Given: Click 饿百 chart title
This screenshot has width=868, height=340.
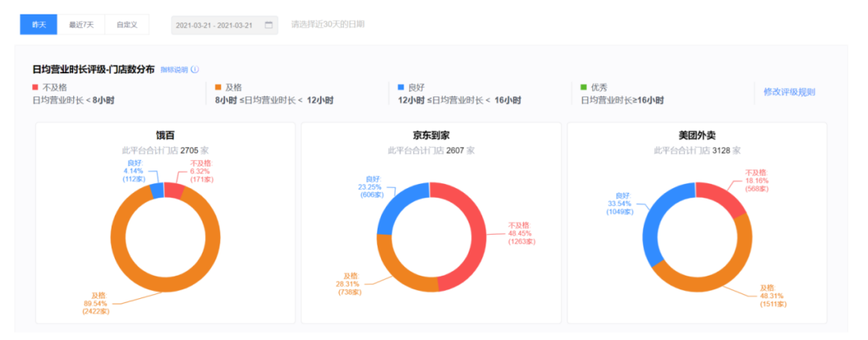Looking at the screenshot, I should (166, 136).
